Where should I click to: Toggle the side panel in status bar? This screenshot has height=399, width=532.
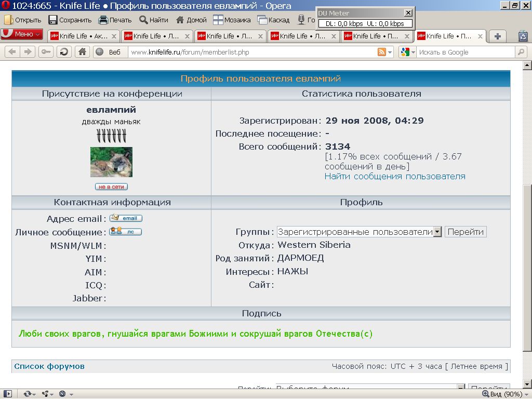7,394
